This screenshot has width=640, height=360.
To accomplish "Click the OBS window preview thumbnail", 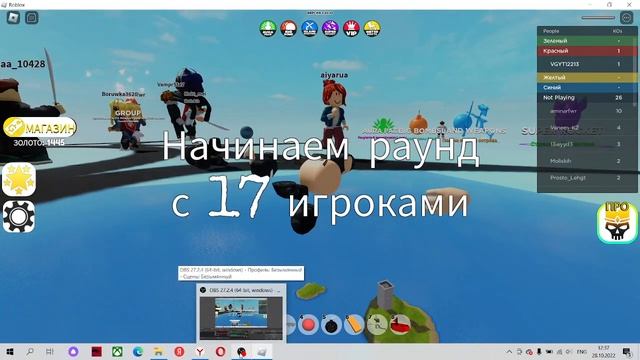I will 241,318.
